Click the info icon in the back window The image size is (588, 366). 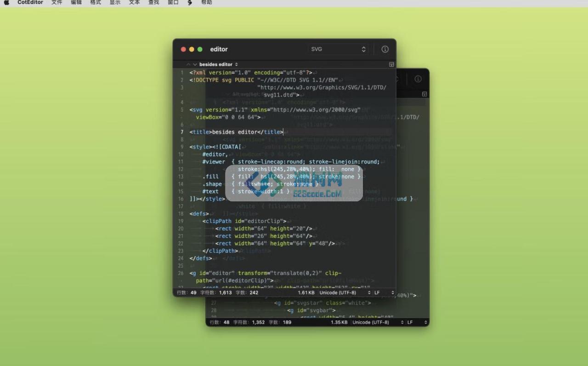coord(418,79)
